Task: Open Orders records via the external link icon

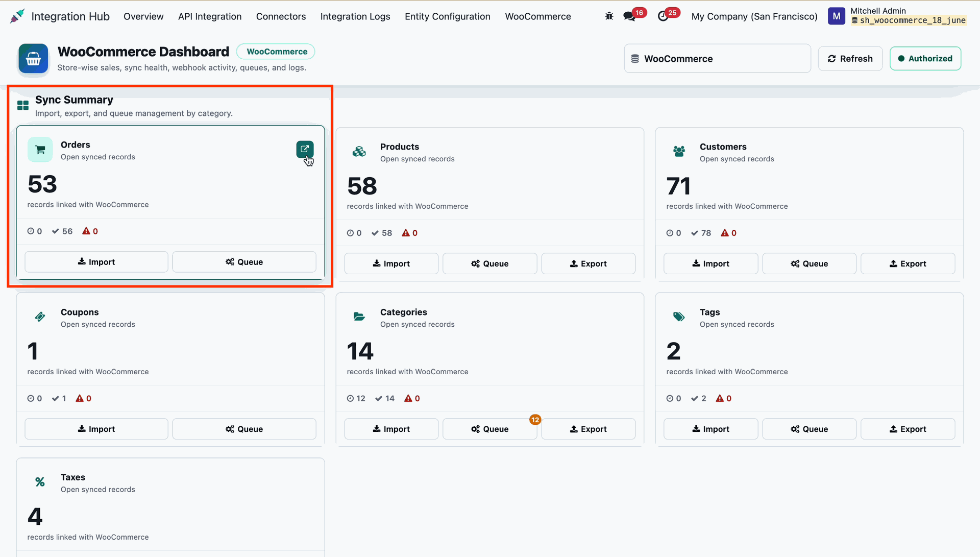Action: pos(305,149)
